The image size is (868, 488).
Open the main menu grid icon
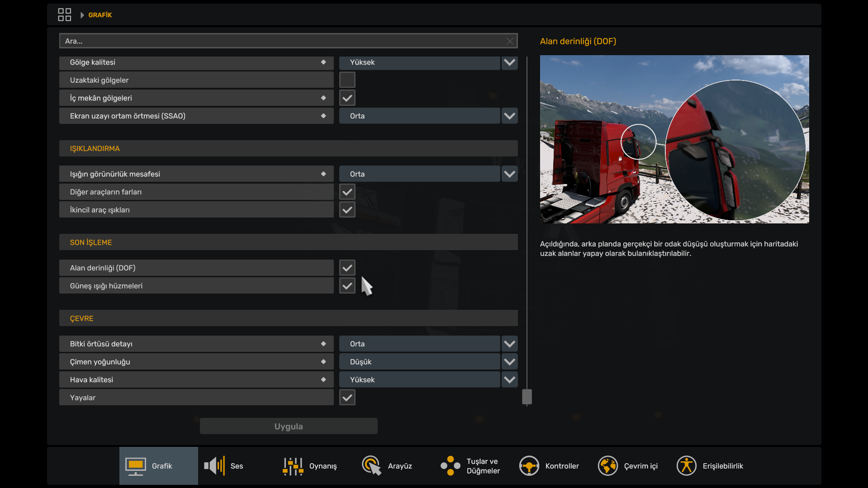64,14
